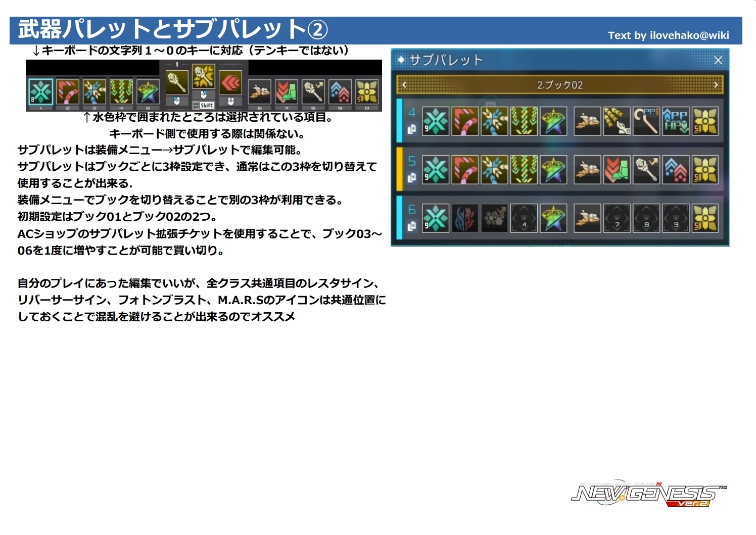Image resolution: width=756 pixels, height=535 pixels.
Task: Copy sub-palette row 4 via copy icon
Action: (412, 129)
